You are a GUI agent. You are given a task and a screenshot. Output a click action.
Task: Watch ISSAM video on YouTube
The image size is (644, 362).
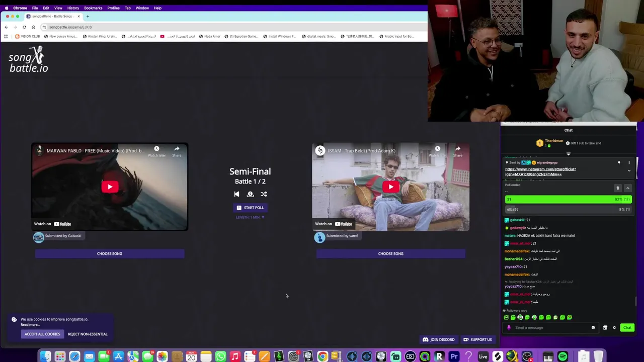tap(334, 224)
